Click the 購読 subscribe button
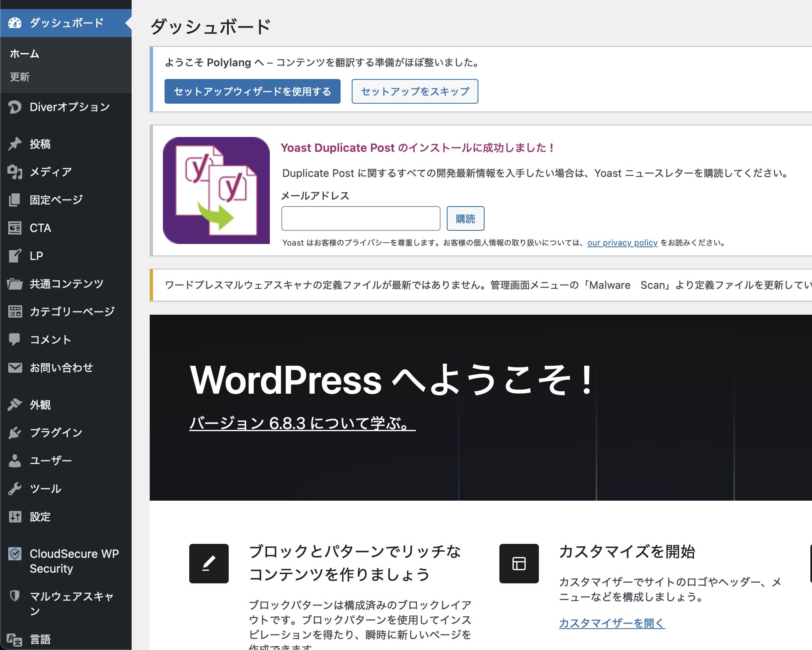 click(x=465, y=218)
